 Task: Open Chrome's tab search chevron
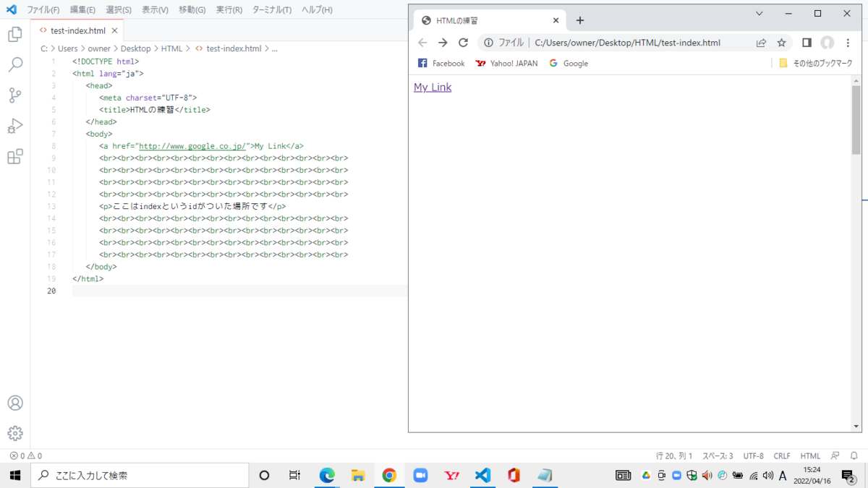(x=759, y=13)
